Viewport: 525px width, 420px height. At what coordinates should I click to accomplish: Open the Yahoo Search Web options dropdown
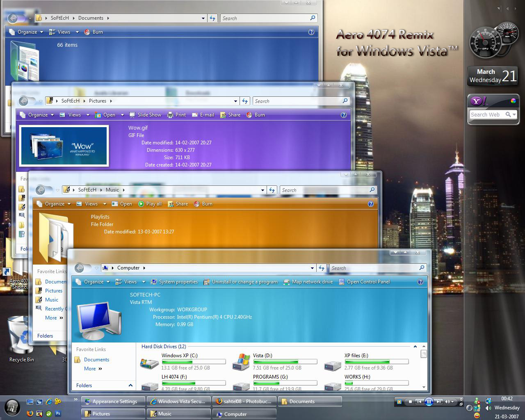click(514, 114)
